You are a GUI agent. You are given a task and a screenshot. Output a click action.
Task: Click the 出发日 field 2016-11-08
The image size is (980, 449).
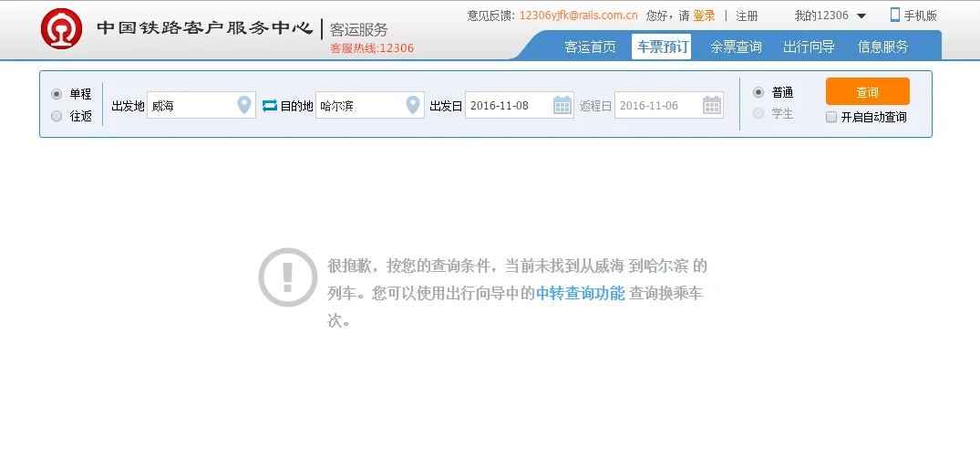tap(520, 105)
